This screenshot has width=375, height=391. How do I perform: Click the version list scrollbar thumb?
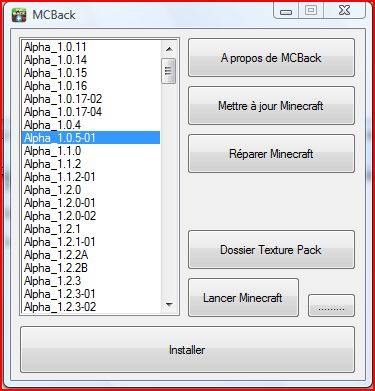point(169,71)
